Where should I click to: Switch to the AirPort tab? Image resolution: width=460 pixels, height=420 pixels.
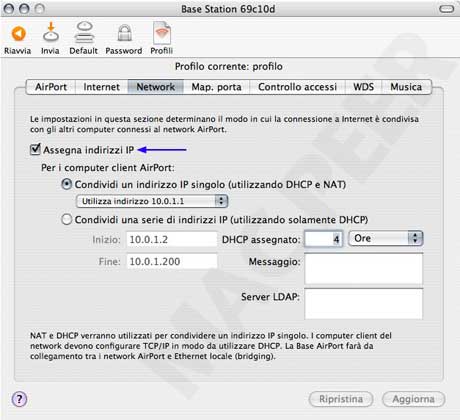51,87
